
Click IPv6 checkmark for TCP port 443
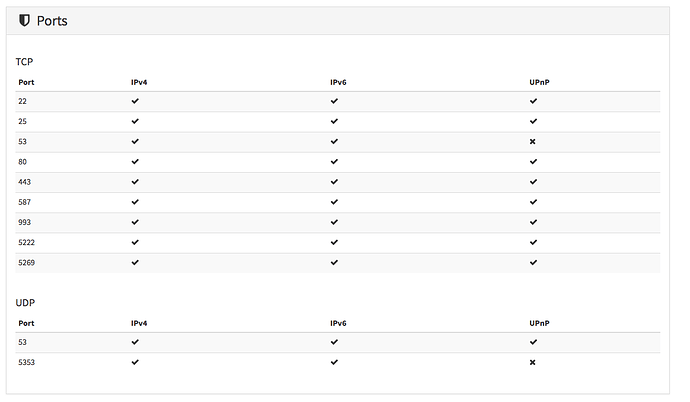(334, 182)
